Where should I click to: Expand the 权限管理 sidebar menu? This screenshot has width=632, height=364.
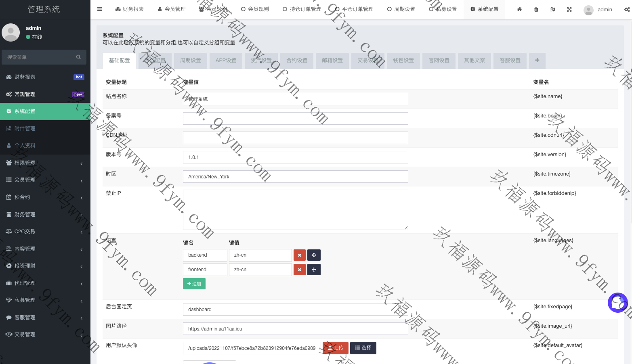(45, 163)
